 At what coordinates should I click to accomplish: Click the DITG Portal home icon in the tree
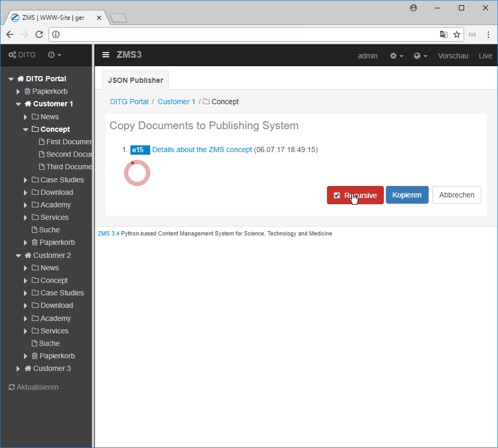pyautogui.click(x=21, y=79)
